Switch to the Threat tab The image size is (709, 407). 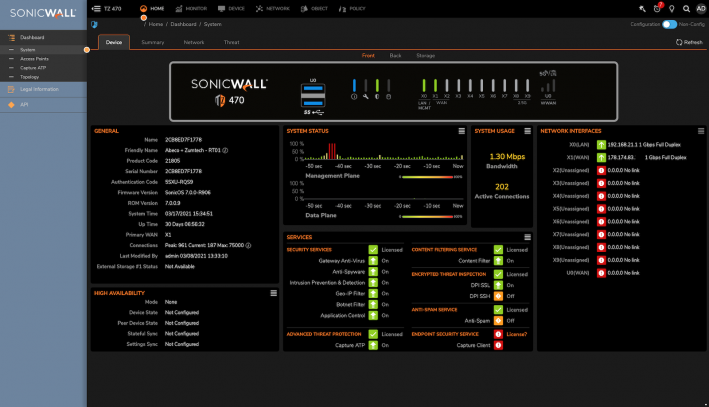(232, 42)
